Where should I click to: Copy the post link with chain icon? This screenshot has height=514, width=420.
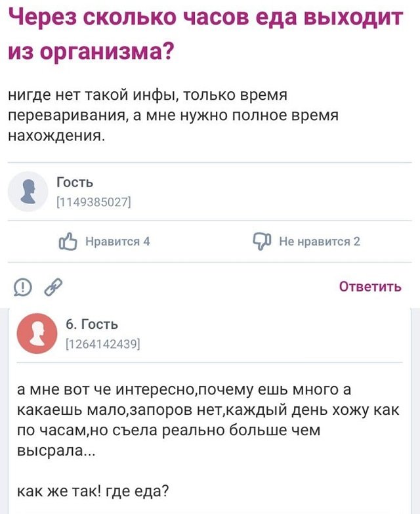[52, 286]
